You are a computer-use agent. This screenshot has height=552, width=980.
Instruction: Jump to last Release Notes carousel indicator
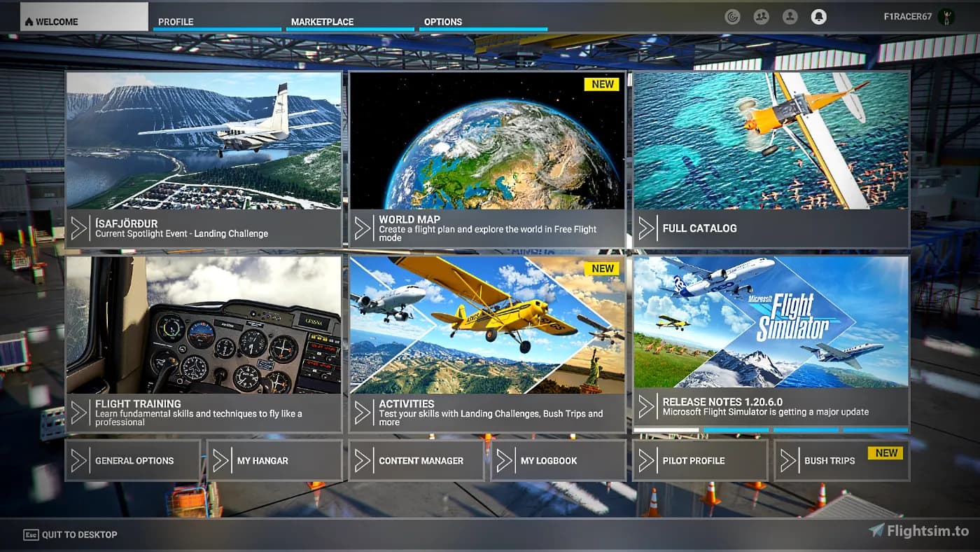pos(875,430)
